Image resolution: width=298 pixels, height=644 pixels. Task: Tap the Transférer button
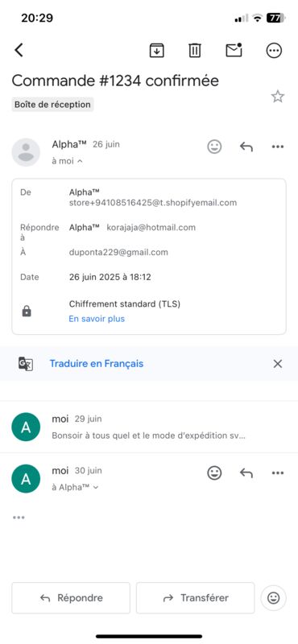[195, 598]
